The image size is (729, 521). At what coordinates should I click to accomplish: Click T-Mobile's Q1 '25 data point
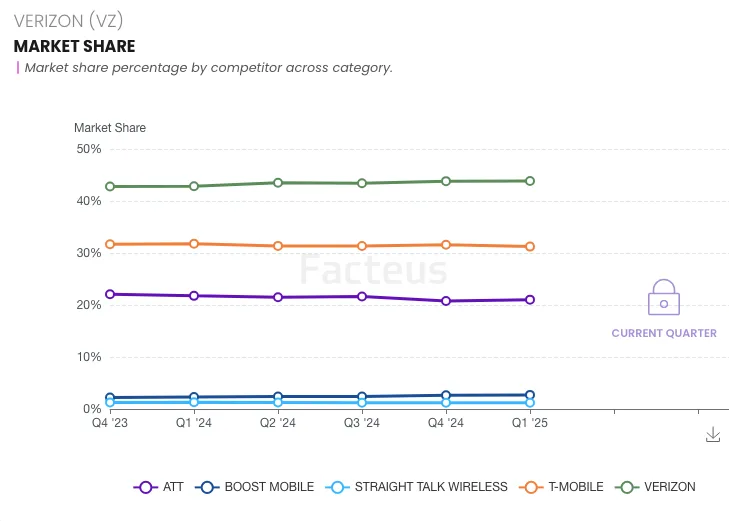[530, 246]
